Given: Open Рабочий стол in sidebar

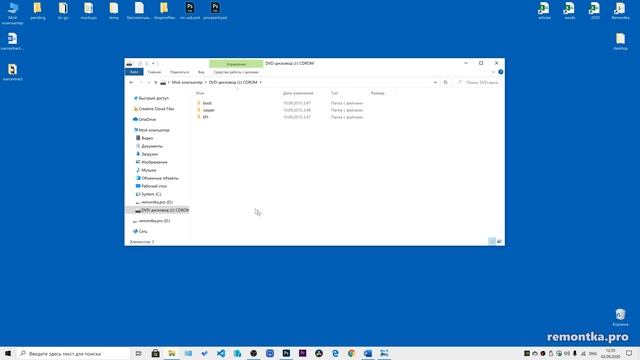Looking at the screenshot, I should 151,186.
